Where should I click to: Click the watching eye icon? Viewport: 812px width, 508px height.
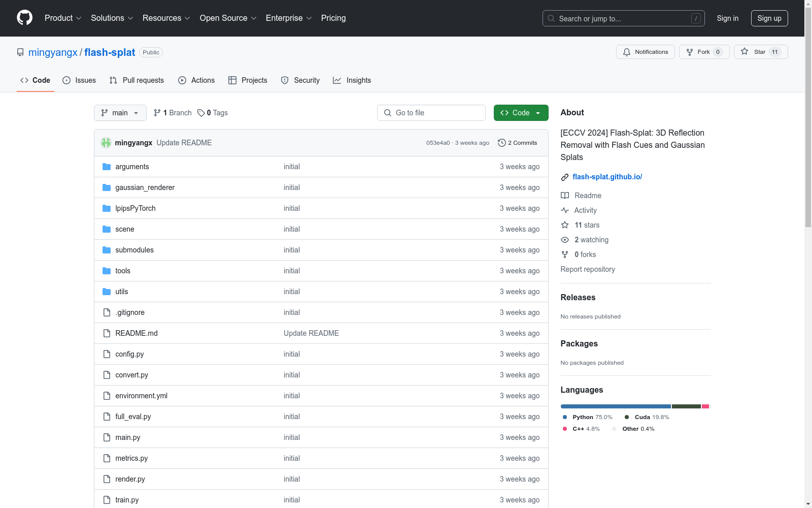(565, 240)
